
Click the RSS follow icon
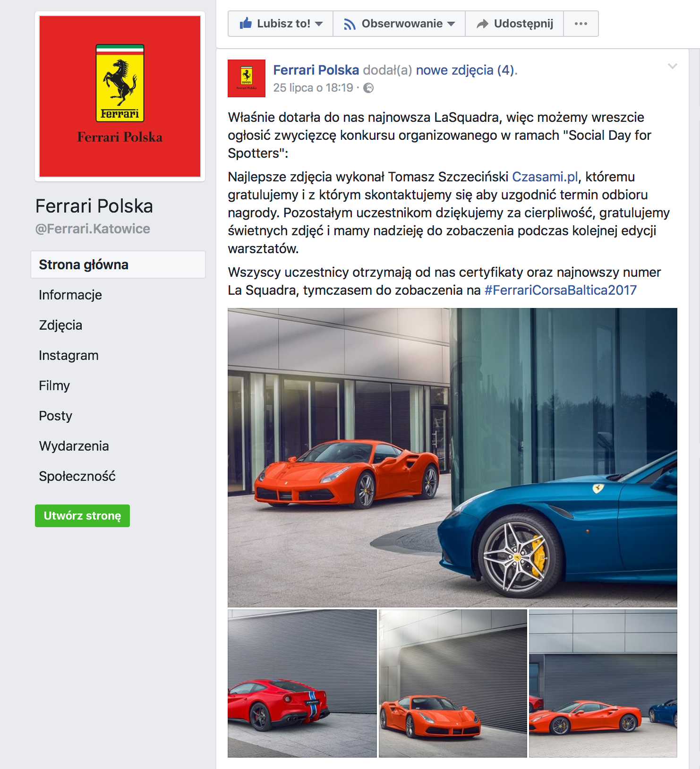pyautogui.click(x=350, y=24)
